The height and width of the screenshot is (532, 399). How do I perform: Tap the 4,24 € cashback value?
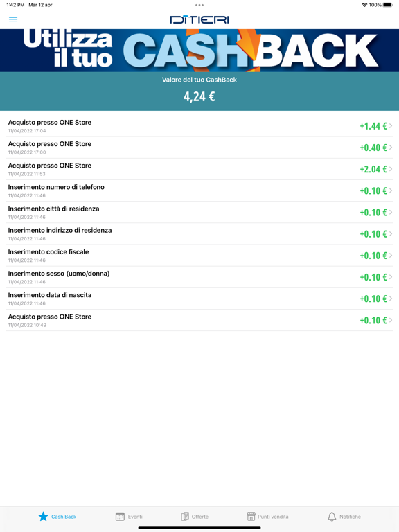coord(199,96)
